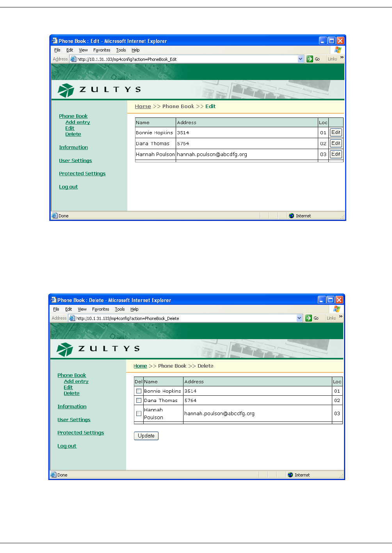Click Zultys logo in Edit window
The image size is (392, 553).
[x=99, y=90]
